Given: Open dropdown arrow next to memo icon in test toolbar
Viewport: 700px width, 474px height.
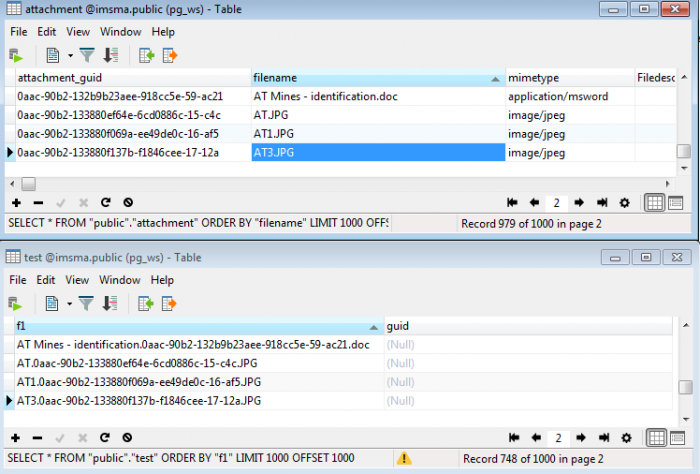Looking at the screenshot, I should click(x=70, y=304).
